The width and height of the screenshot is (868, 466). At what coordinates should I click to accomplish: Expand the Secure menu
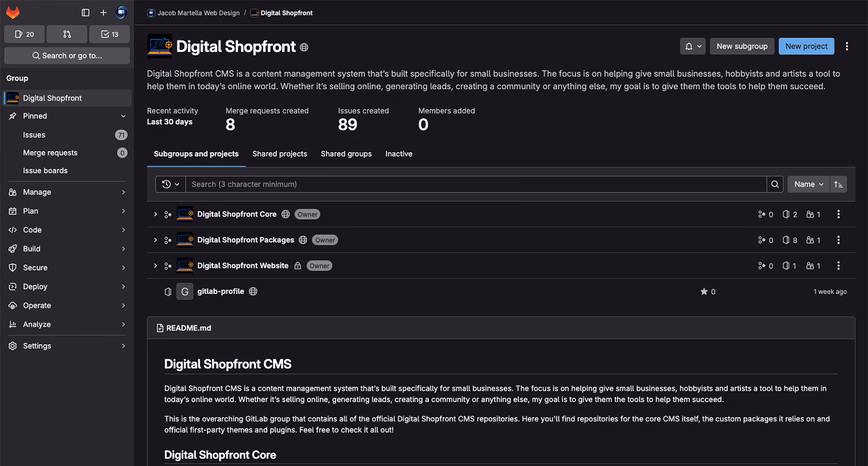(67, 268)
